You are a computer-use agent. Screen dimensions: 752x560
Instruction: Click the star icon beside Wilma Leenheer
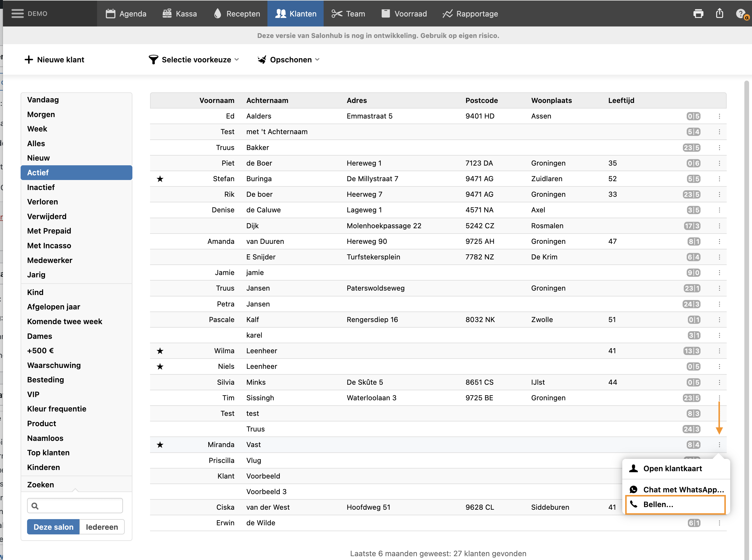160,351
